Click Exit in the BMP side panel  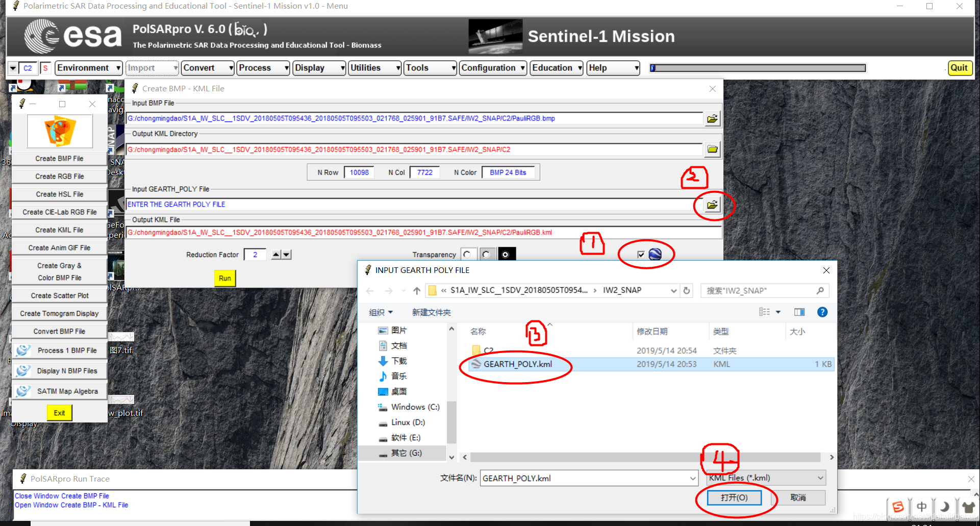[60, 413]
